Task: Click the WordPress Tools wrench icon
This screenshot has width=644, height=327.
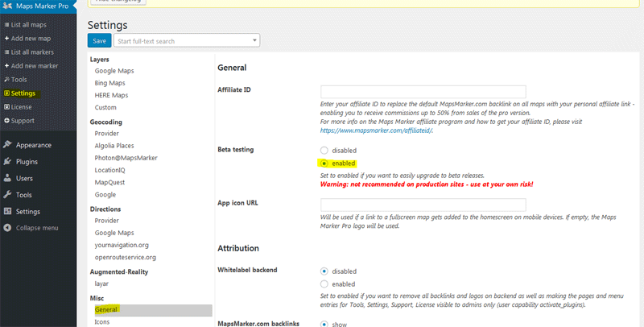Action: (7, 195)
